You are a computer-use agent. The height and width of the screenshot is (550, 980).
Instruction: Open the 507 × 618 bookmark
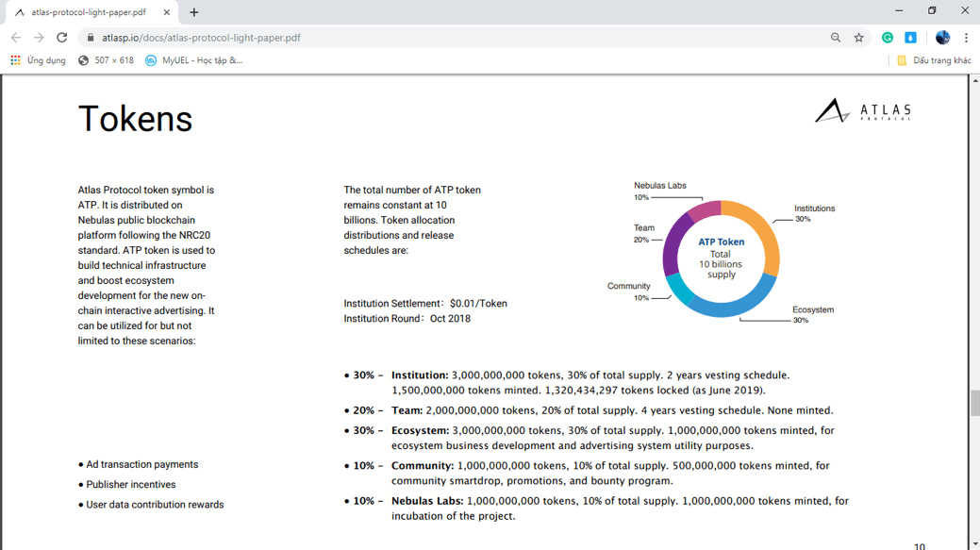(x=106, y=60)
